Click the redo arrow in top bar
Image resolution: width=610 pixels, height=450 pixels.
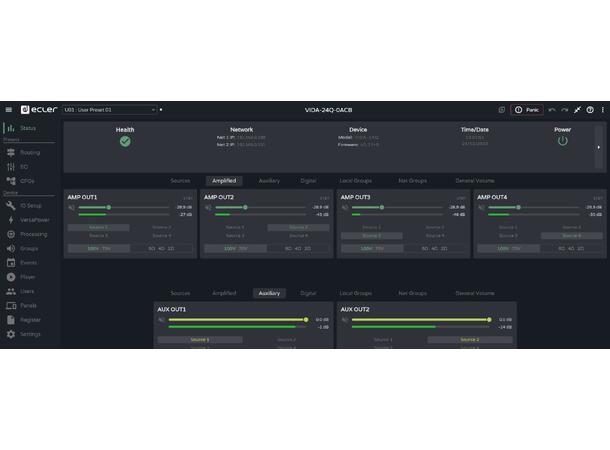click(564, 110)
